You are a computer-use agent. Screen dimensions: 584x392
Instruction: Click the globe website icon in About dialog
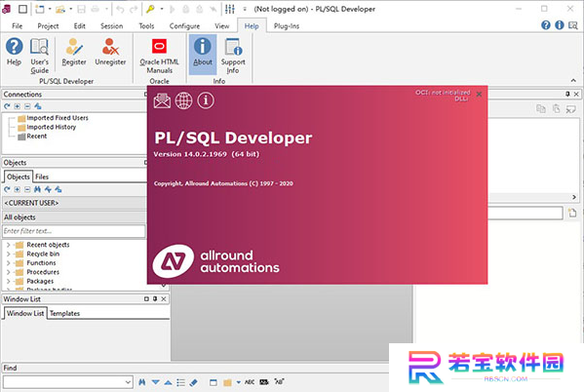coord(184,100)
